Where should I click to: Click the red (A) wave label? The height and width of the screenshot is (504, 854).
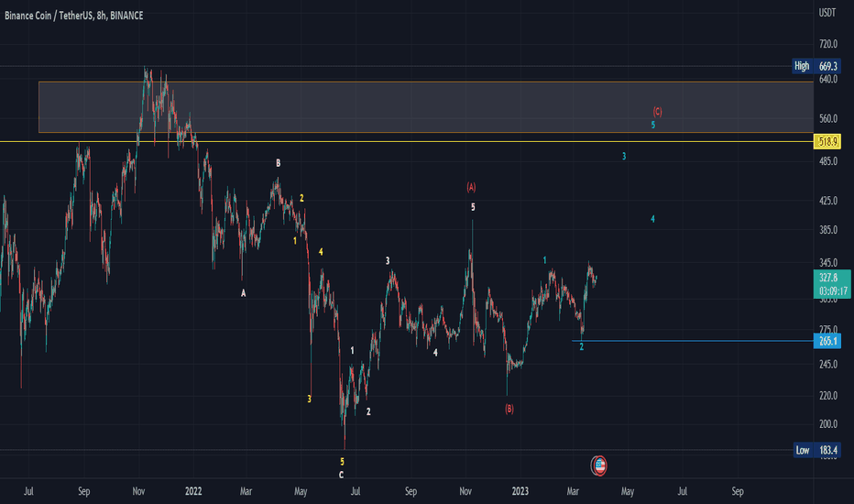point(471,188)
